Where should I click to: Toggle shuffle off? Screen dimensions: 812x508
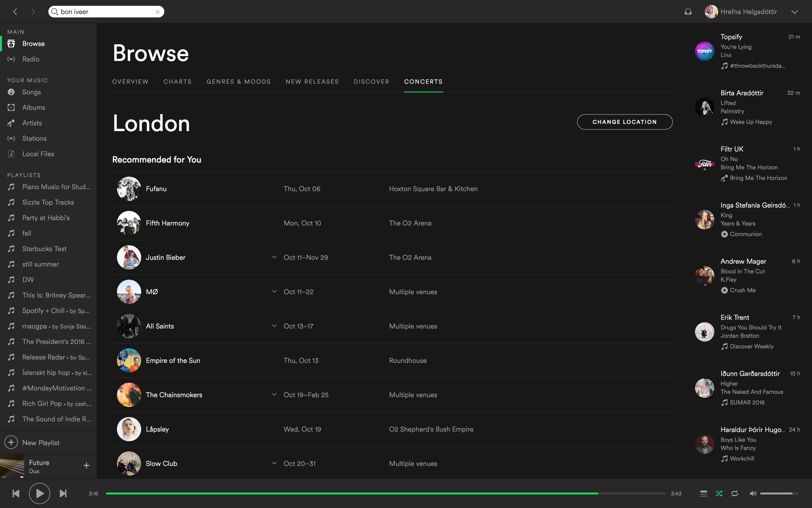tap(719, 493)
